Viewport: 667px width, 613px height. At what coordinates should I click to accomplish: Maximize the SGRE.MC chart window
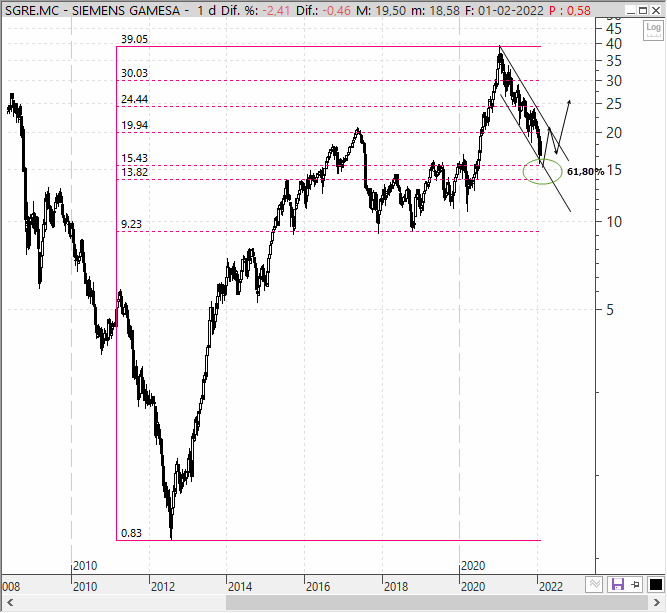(643, 10)
